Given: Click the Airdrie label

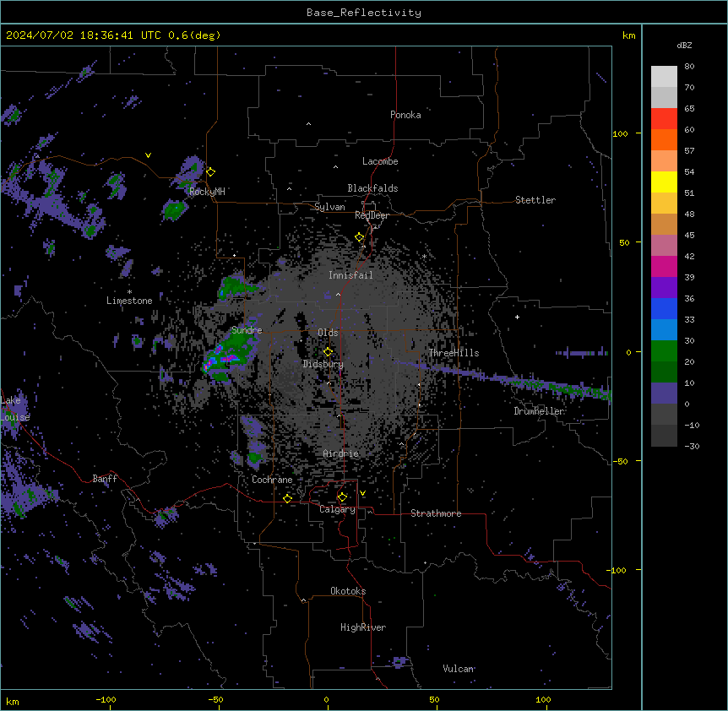Looking at the screenshot, I should [341, 453].
